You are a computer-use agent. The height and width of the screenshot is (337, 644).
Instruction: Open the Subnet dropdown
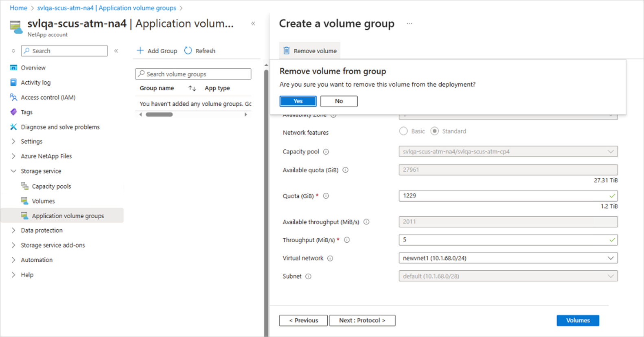click(x=508, y=276)
